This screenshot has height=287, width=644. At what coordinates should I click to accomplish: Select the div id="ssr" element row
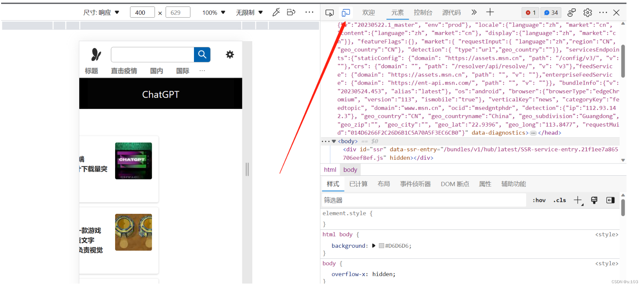click(470, 154)
